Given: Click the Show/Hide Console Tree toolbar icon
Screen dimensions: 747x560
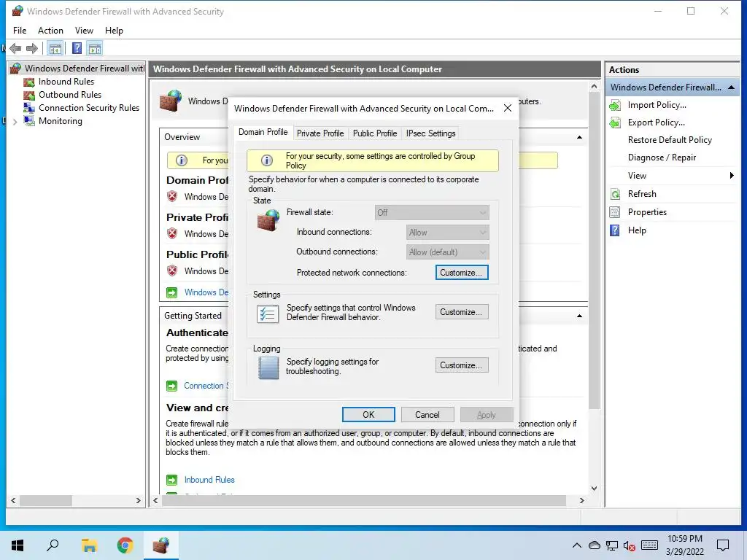Looking at the screenshot, I should tap(55, 48).
